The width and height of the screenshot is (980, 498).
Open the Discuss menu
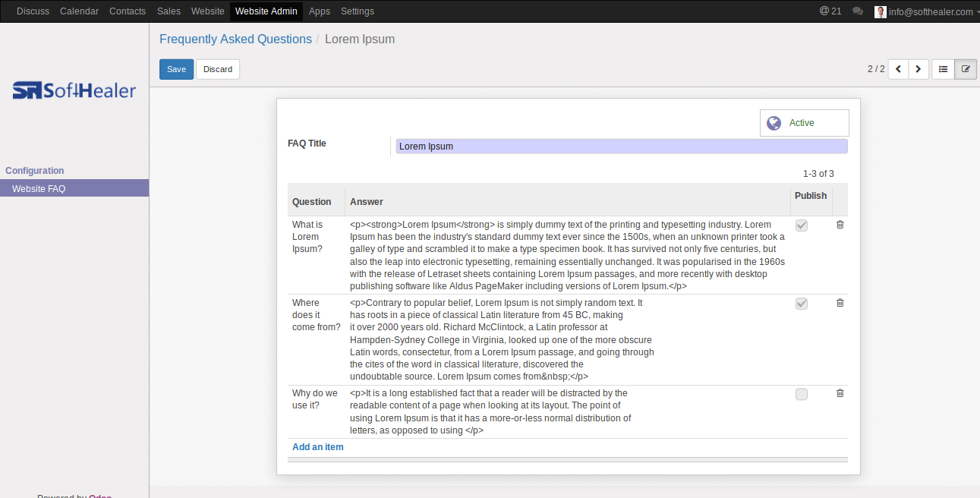tap(33, 11)
